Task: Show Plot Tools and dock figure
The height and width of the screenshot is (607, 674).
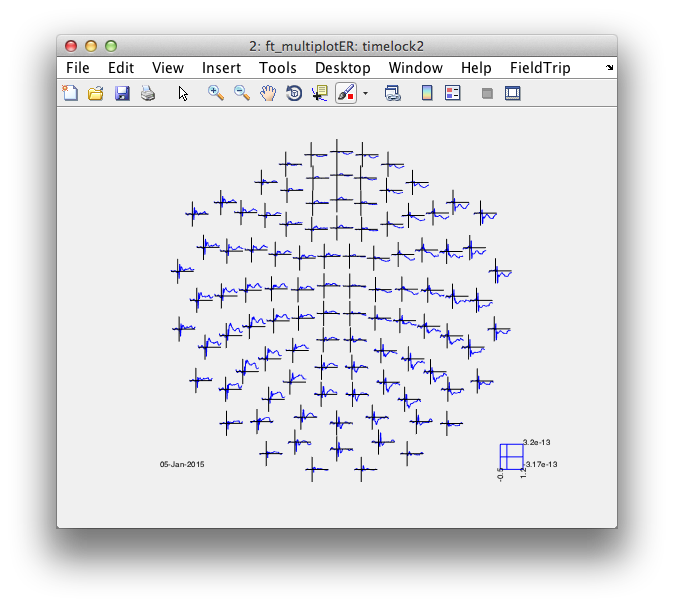Action: coord(513,93)
